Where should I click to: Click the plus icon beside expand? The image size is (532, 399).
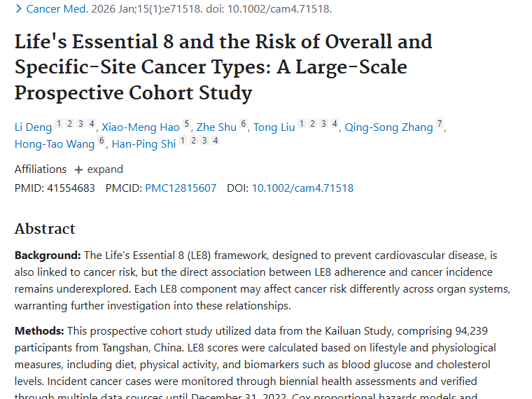78,169
